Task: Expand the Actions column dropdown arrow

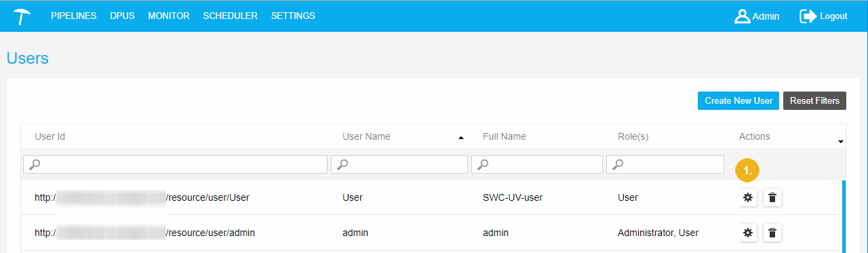Action: click(841, 142)
